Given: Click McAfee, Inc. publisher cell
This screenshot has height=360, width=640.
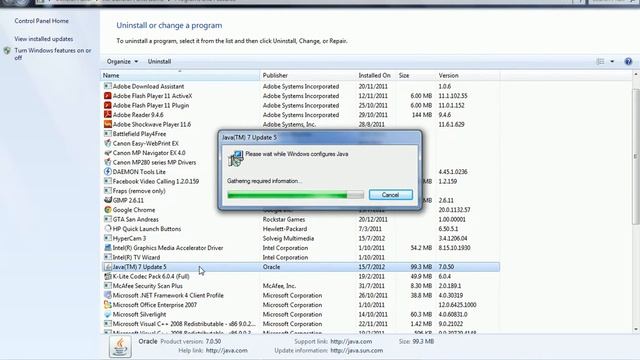Looking at the screenshot, I should point(279,286).
